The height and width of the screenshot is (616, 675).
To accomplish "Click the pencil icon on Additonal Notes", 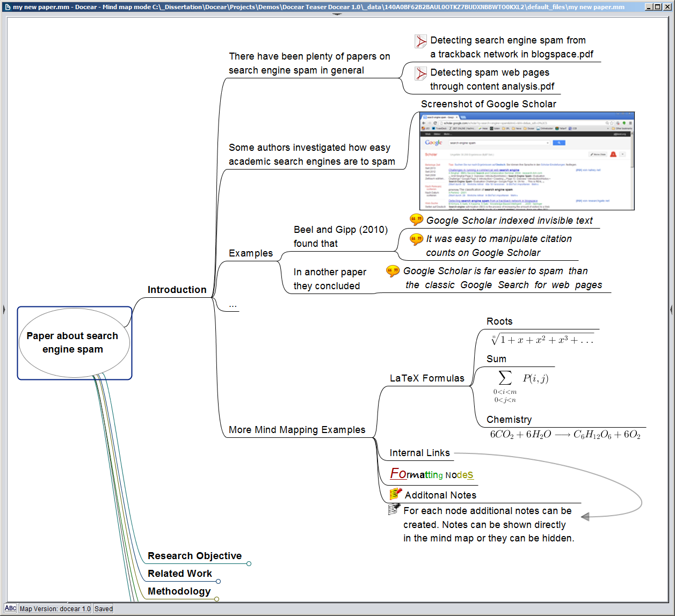I will click(396, 494).
